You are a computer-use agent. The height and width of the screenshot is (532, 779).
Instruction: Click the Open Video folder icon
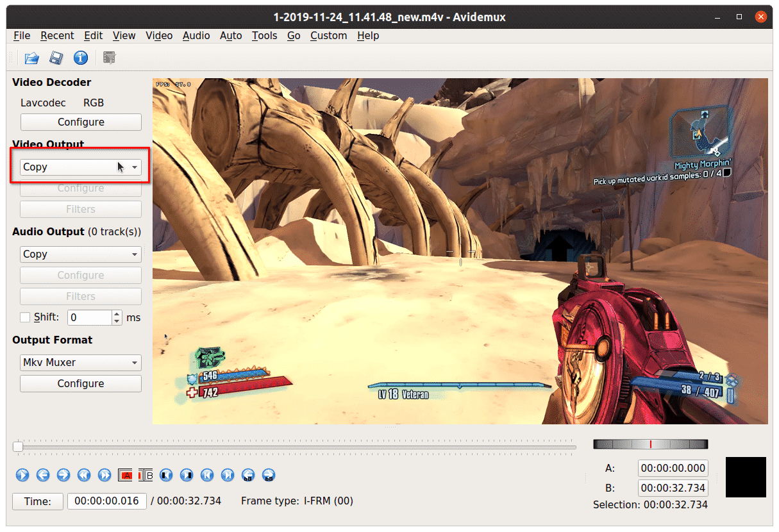[x=31, y=58]
